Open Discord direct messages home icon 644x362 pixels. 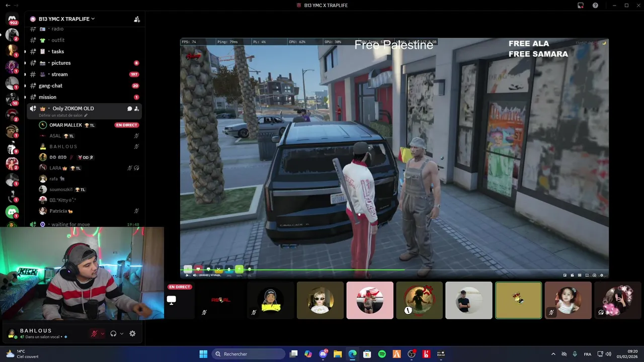pos(12,19)
